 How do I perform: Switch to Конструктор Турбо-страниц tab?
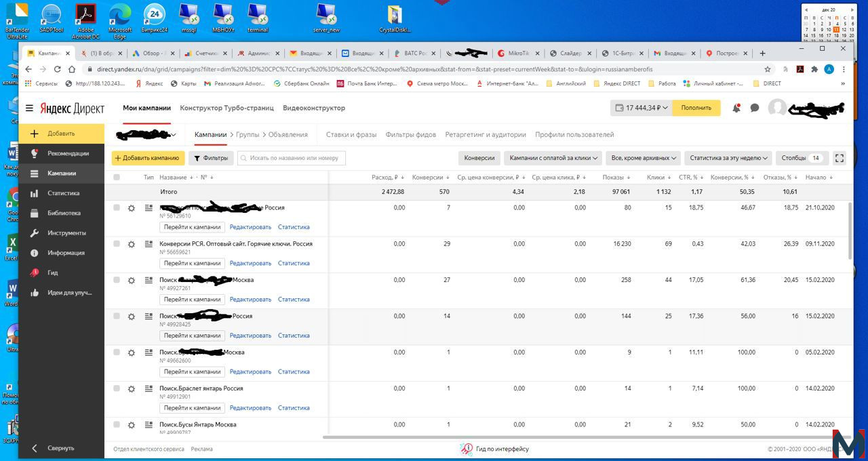tap(226, 108)
